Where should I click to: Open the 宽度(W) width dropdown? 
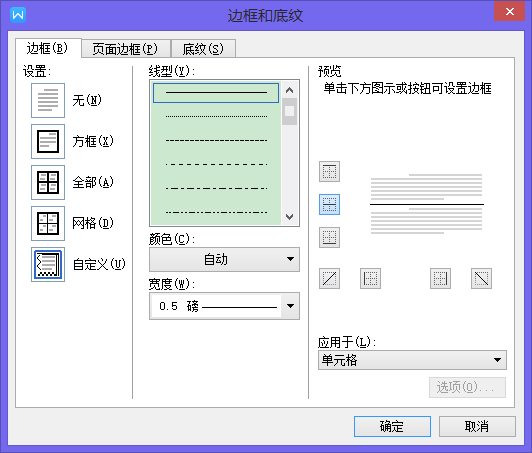click(224, 306)
